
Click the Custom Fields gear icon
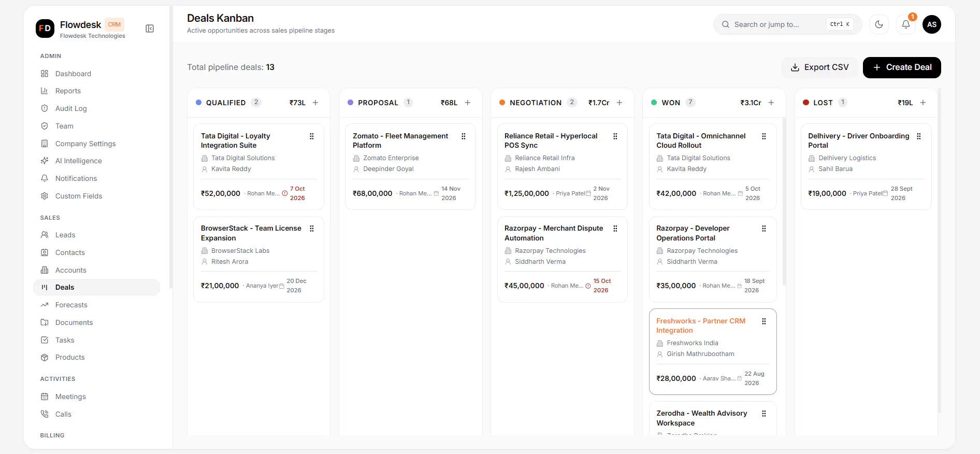(45, 196)
